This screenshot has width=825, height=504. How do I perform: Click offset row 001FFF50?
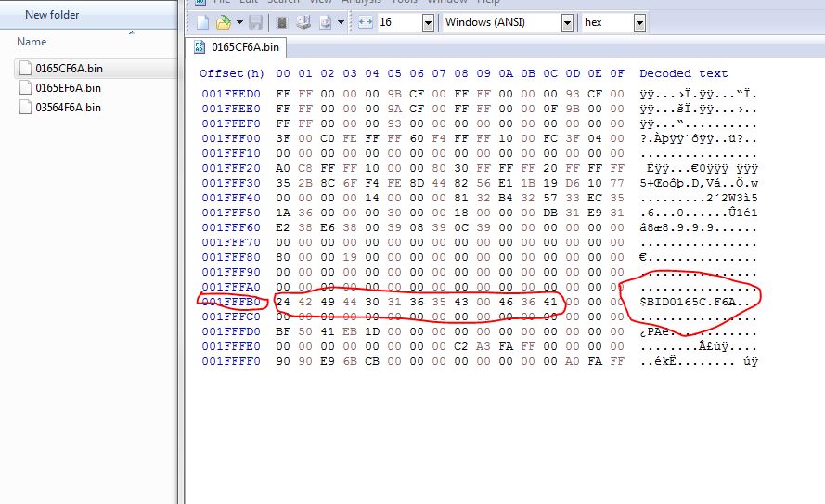pyautogui.click(x=231, y=213)
